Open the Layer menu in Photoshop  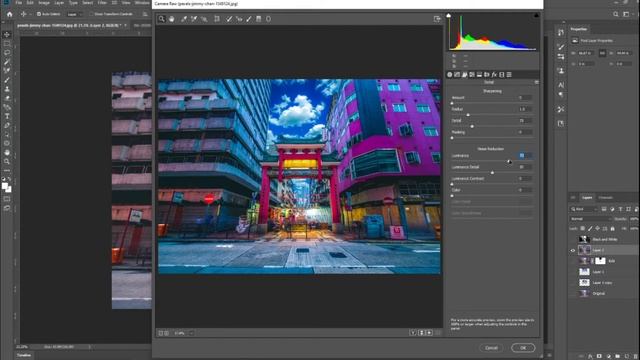pos(59,2)
